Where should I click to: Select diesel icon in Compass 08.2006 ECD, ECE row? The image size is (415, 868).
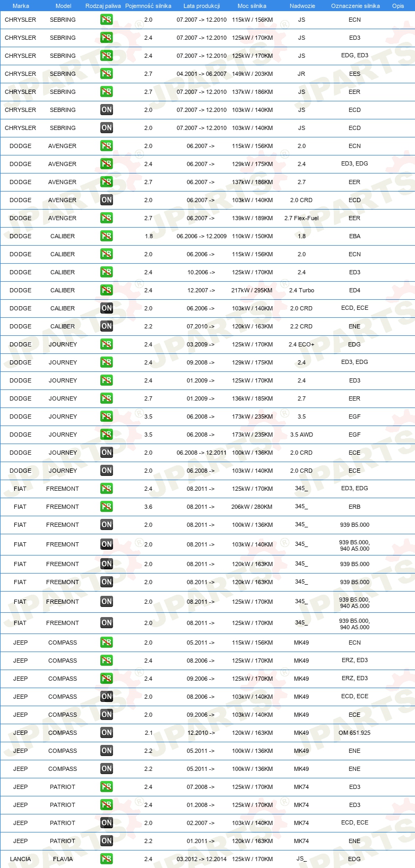click(x=107, y=697)
